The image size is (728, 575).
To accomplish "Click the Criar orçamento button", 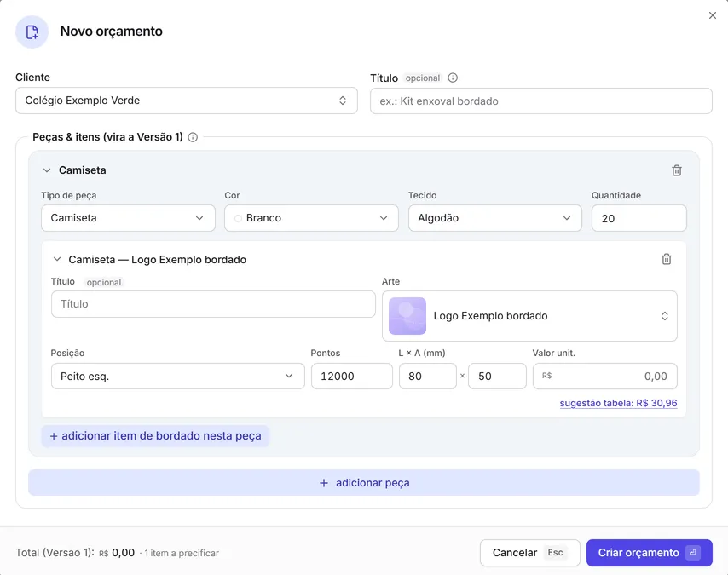I will [x=649, y=553].
